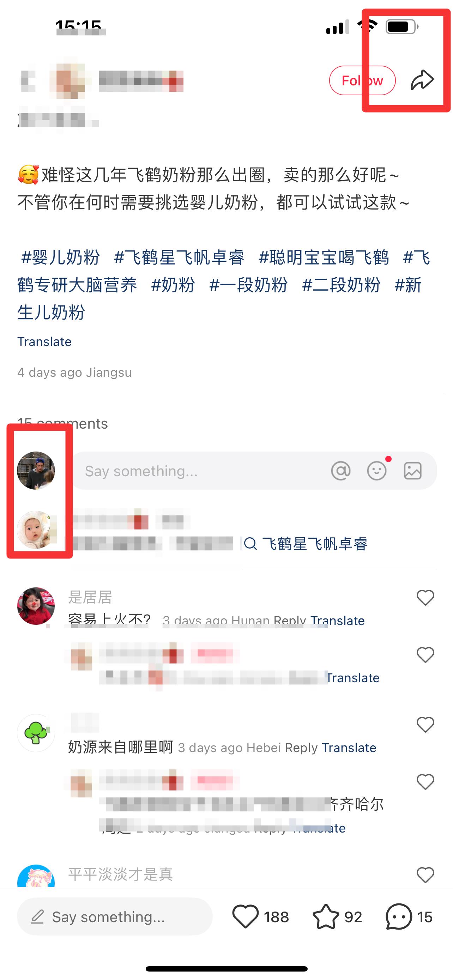The height and width of the screenshot is (980, 453).
Task: Open the emoji picker smiley icon
Action: click(376, 471)
